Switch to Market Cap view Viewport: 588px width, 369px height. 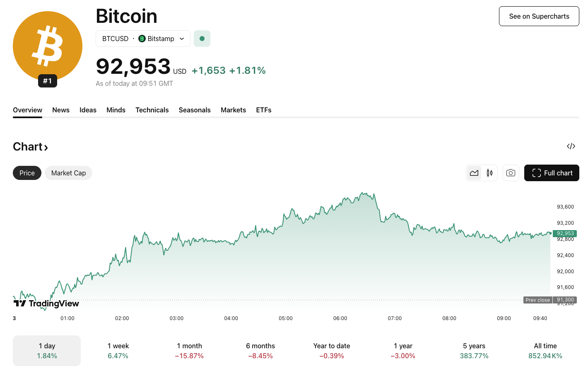(68, 173)
